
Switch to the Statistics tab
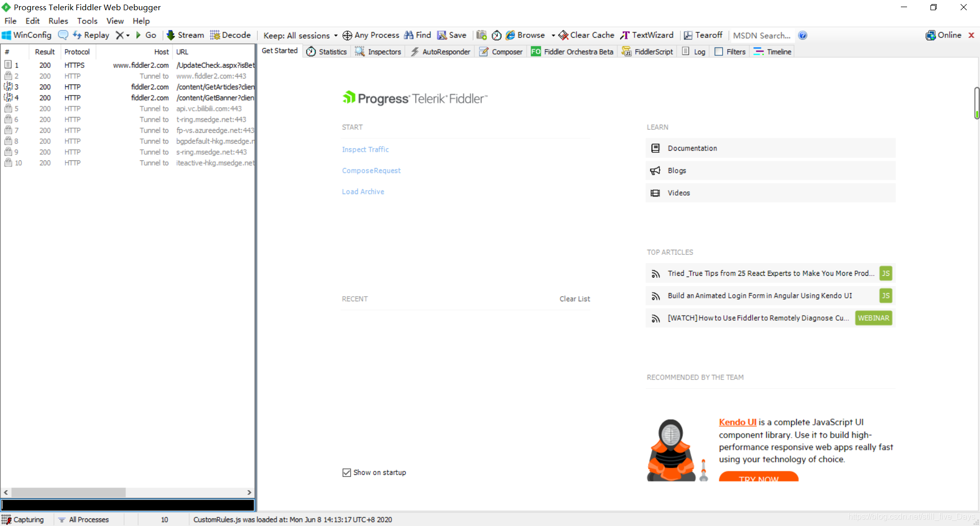(x=327, y=52)
